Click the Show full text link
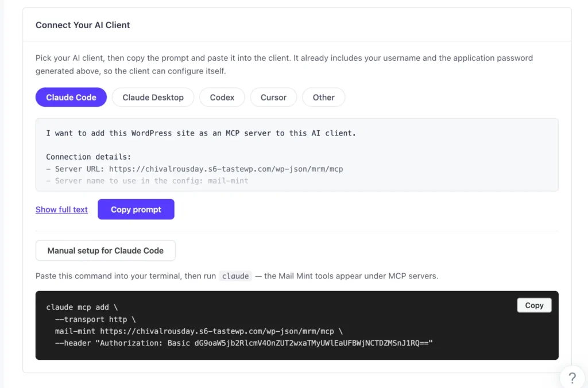588x388 pixels. (x=61, y=209)
